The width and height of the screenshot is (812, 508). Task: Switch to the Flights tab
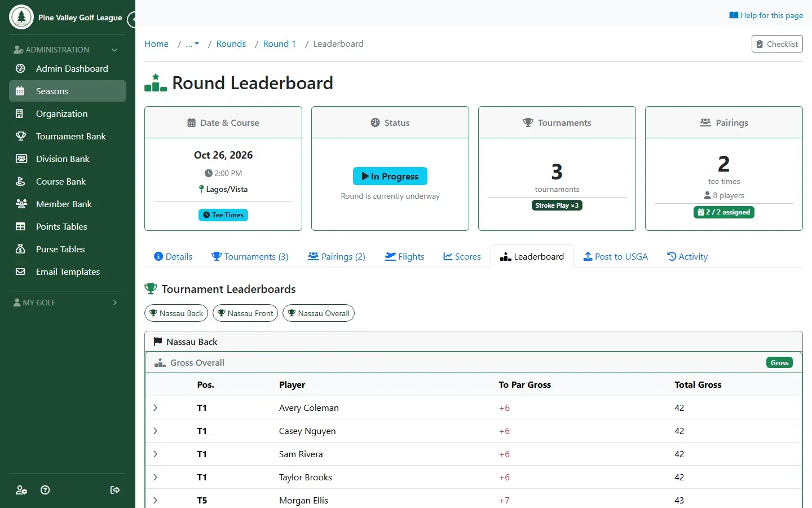click(x=404, y=256)
